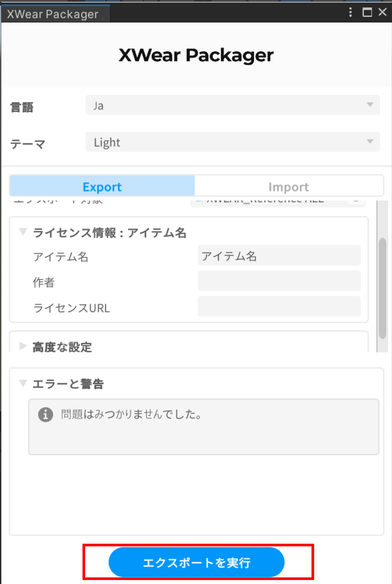Click the info icon in the warnings box

(46, 414)
